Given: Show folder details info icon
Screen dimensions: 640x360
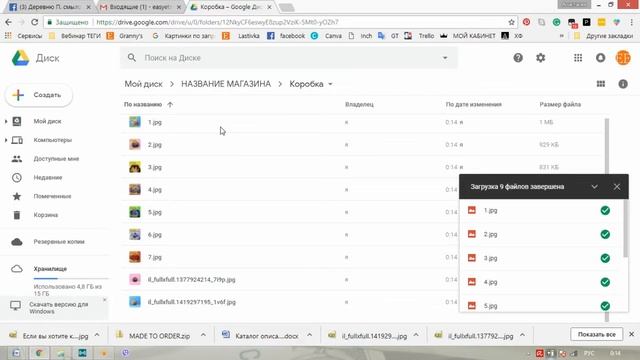Looking at the screenshot, I should click(623, 84).
